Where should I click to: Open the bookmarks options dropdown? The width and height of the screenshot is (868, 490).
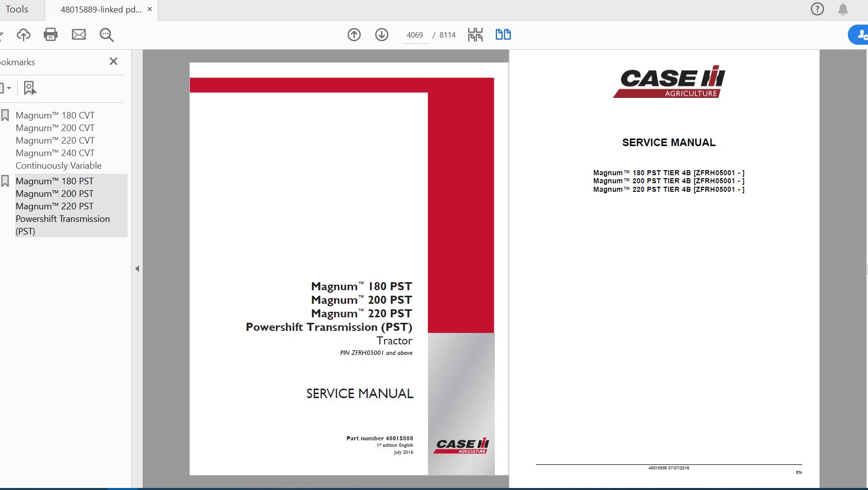5,88
